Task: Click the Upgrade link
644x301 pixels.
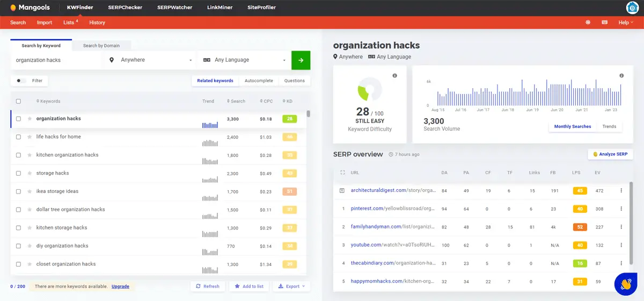Action: point(120,286)
